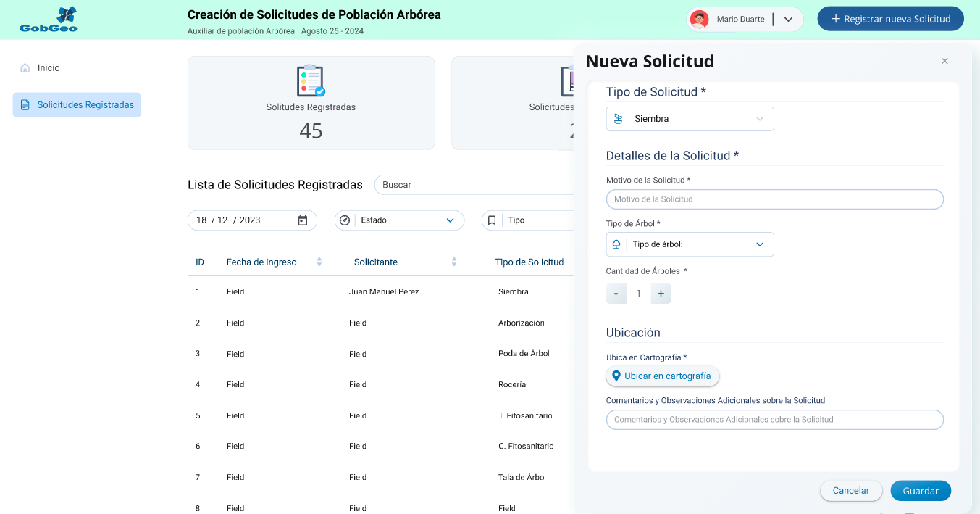
Task: Open the Tipo de Solicitud Siembra dropdown
Action: 690,119
